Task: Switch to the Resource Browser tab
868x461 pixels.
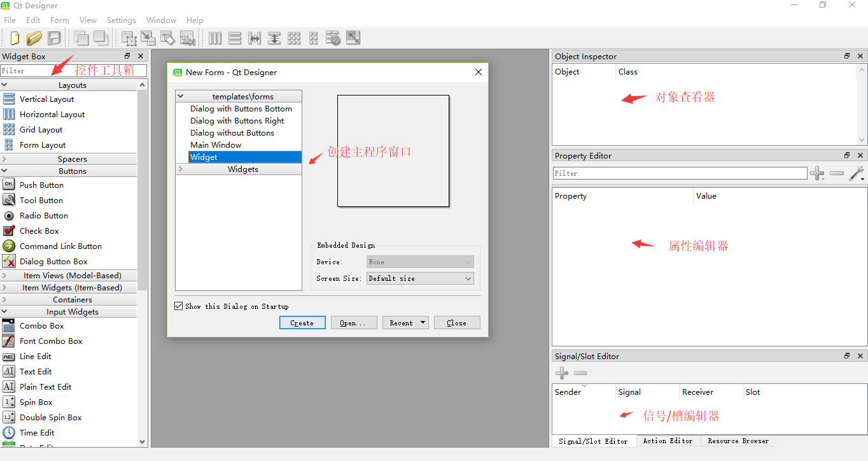Action: (x=738, y=441)
